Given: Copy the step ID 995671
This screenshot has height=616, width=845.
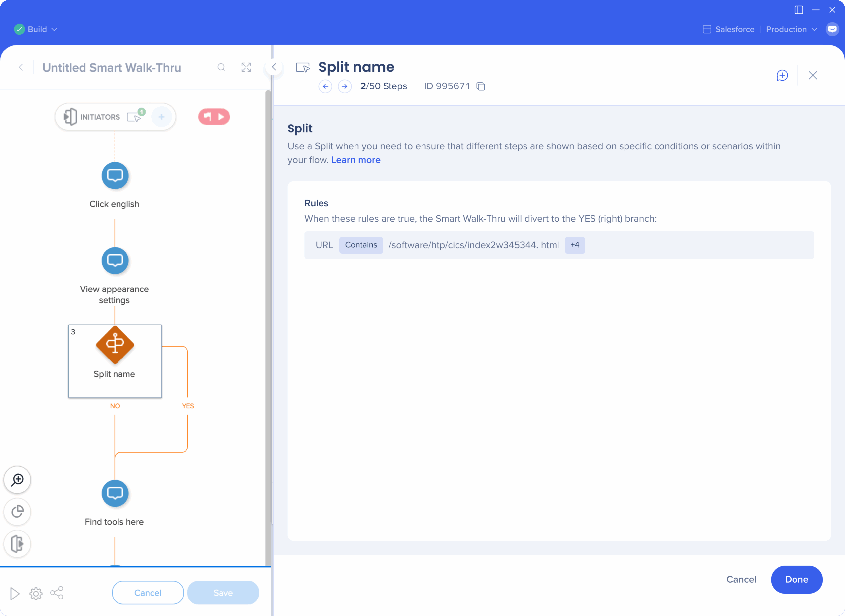Looking at the screenshot, I should pos(481,86).
